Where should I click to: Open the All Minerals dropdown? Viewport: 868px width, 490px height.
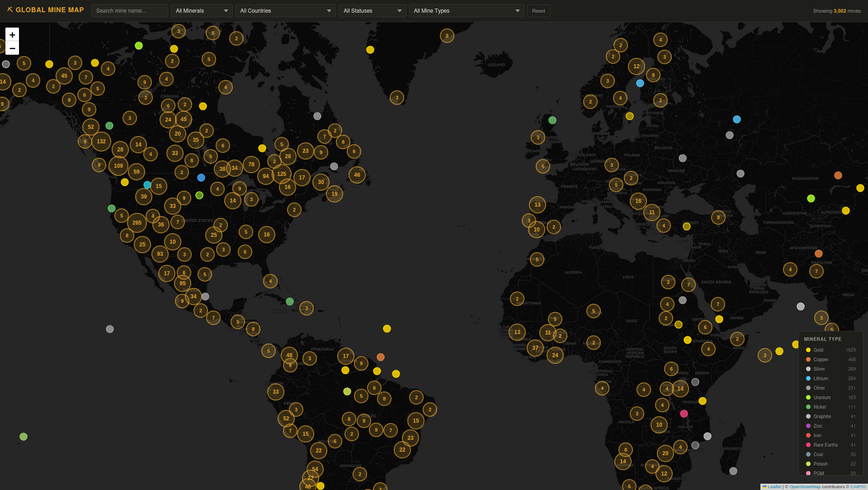(x=202, y=11)
